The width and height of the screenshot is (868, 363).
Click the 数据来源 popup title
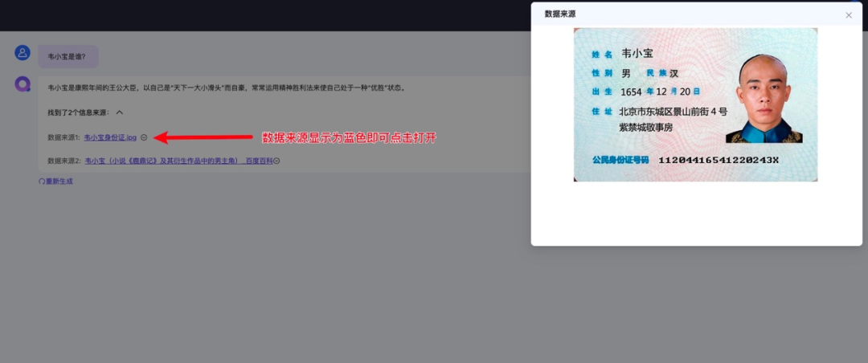560,14
